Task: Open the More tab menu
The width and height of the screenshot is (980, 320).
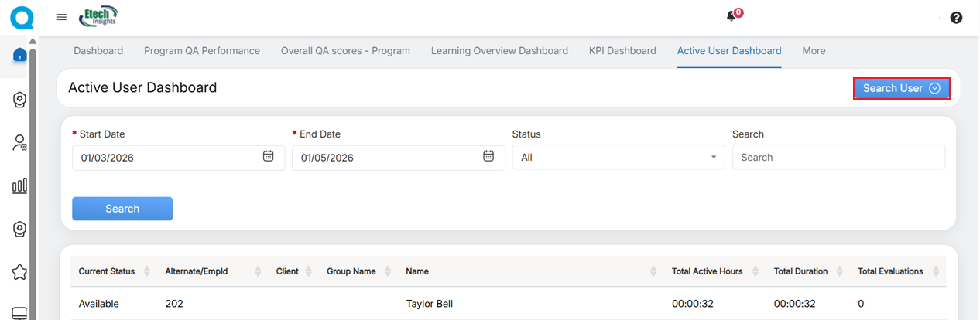Action: click(x=814, y=51)
